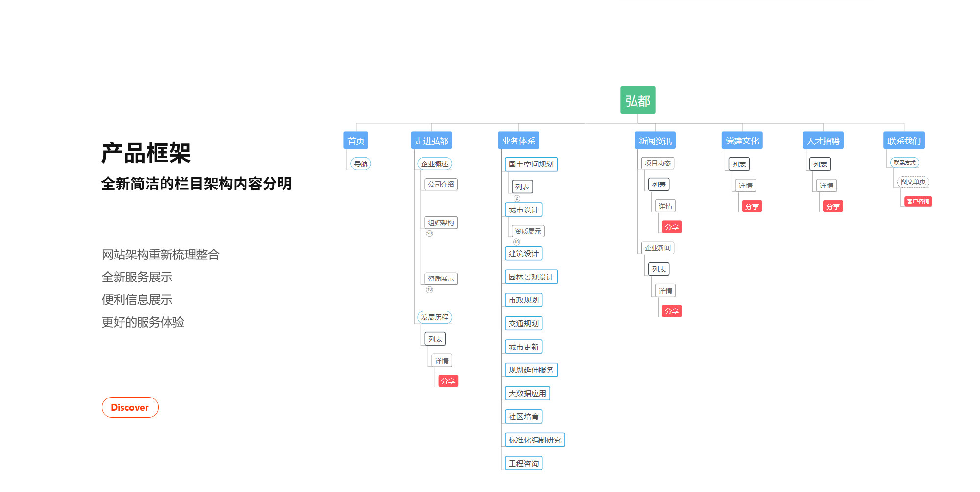Expand the count badge below 国土空间规划's 列表

tap(516, 198)
